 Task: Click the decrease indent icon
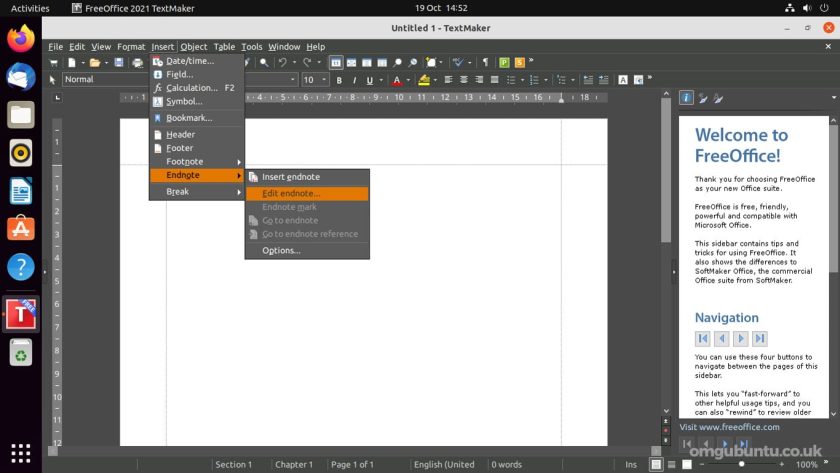click(x=588, y=80)
